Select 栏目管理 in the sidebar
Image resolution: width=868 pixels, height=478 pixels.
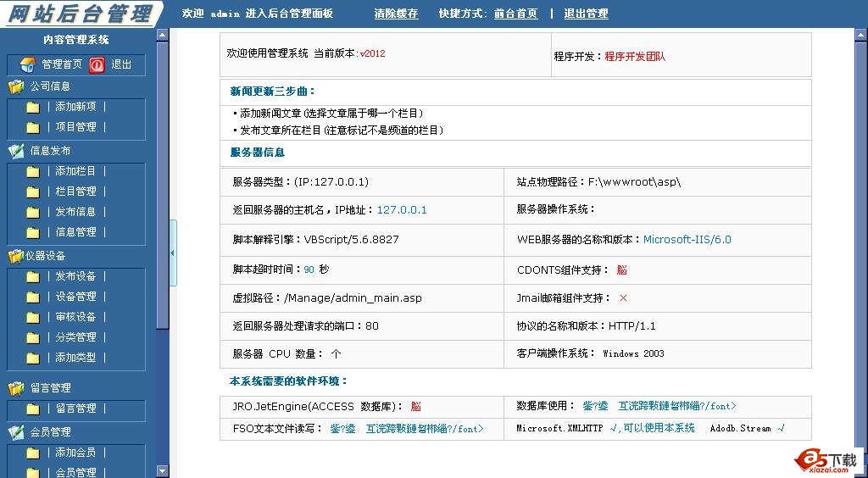pyautogui.click(x=75, y=192)
